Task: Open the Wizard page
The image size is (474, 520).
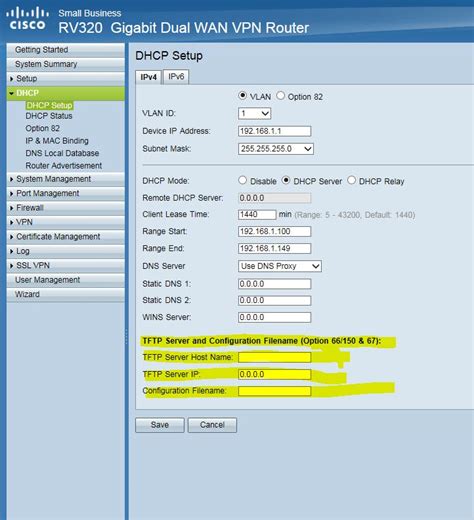Action: point(66,294)
